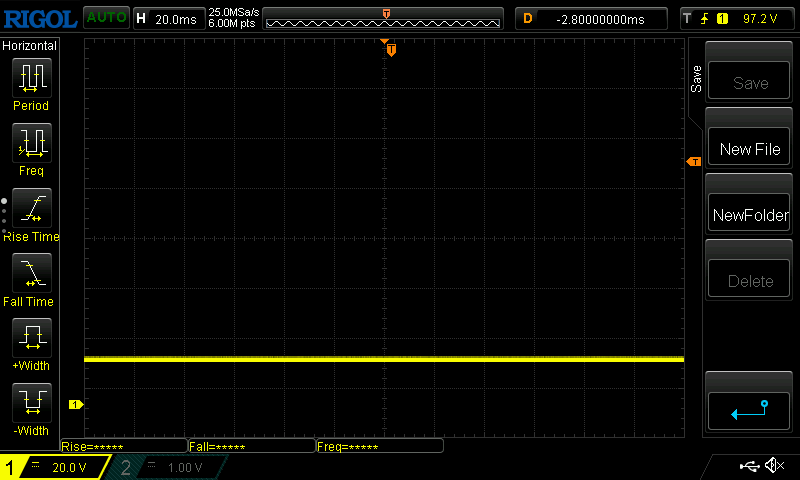The width and height of the screenshot is (800, 480).
Task: Click the greyed-out Save button
Action: click(x=749, y=81)
